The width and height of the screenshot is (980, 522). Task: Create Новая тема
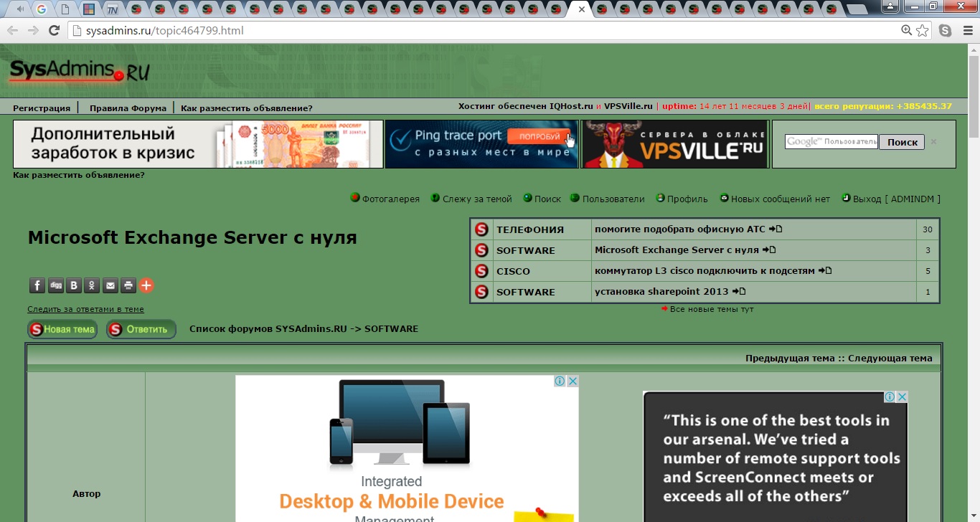[x=62, y=329]
